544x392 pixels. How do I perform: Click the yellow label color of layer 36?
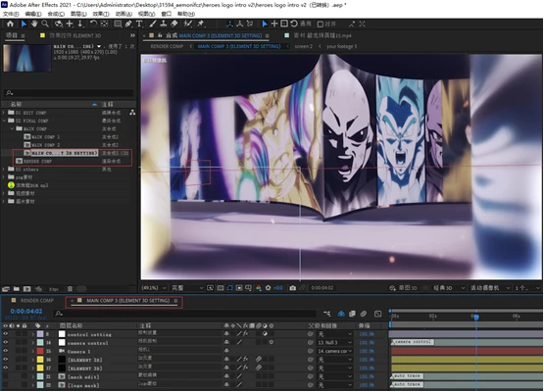[40, 360]
